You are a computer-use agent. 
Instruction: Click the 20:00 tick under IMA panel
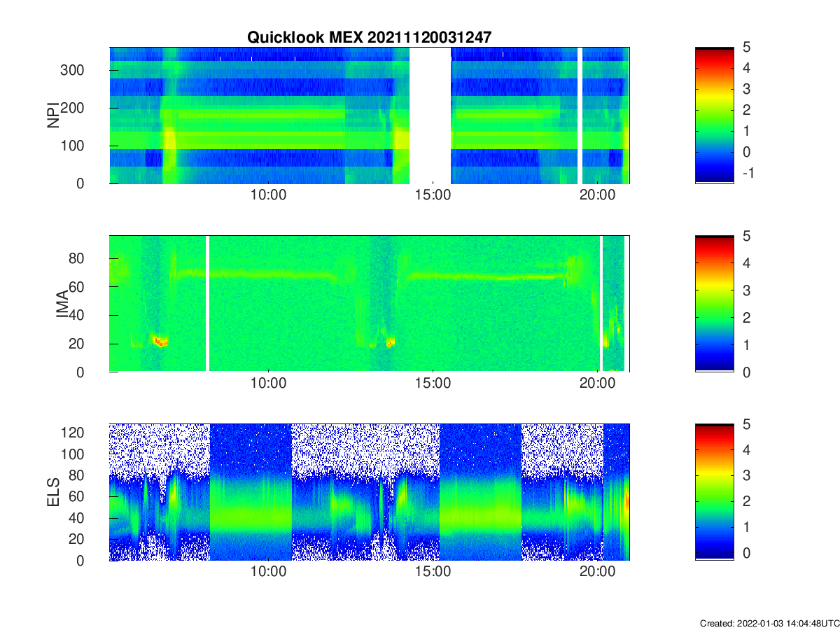point(597,383)
